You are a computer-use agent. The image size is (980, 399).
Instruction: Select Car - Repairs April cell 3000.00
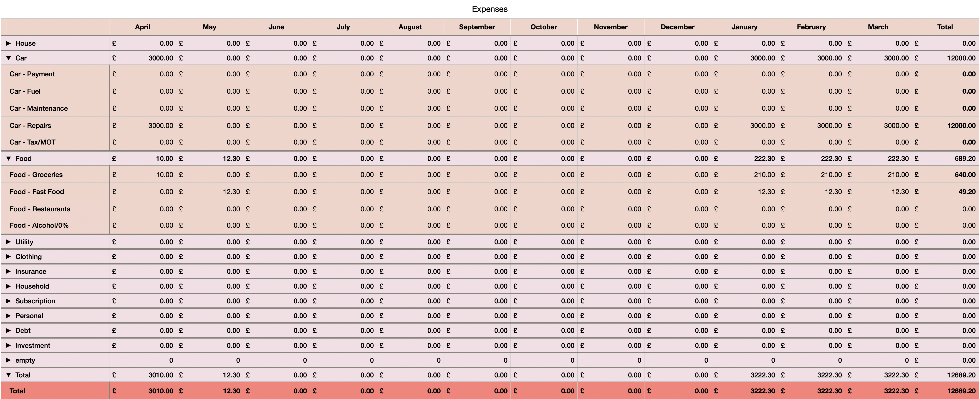coord(143,125)
